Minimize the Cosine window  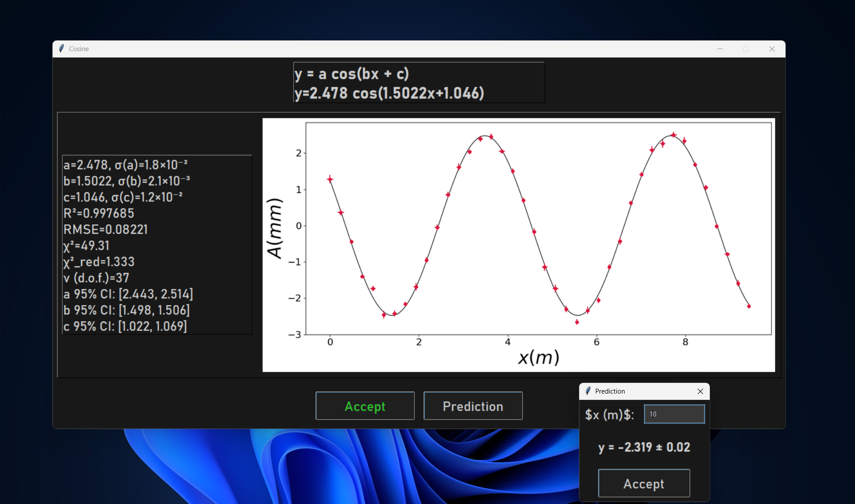pos(720,49)
